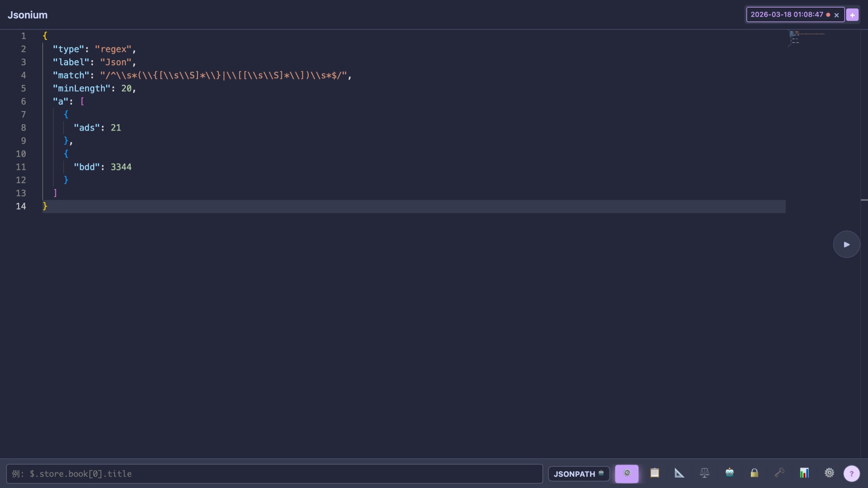Click the triangle ruler icon
Screen dimensions: 868x488
pos(679,473)
